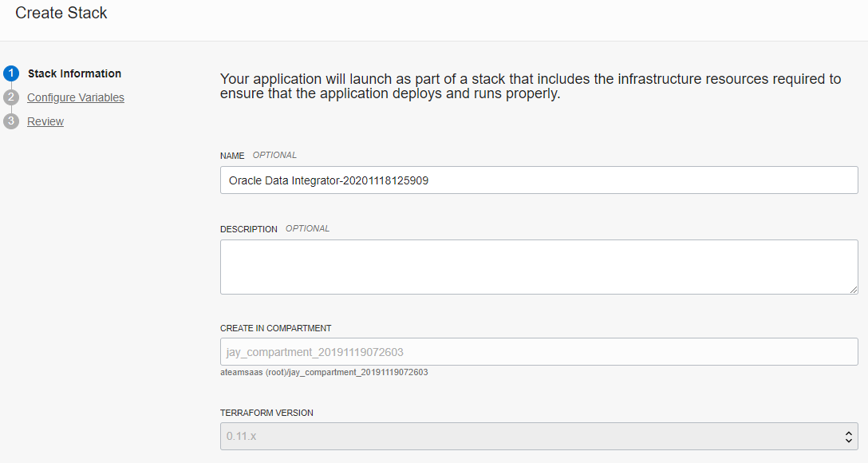868x463 pixels.
Task: Click the Terraform Version up-down arrows
Action: pos(849,437)
